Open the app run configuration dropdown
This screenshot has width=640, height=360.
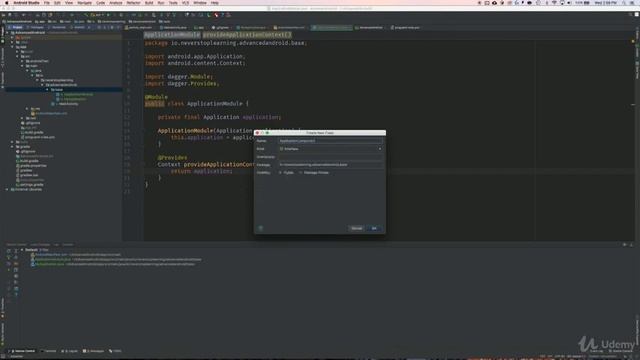pos(98,15)
